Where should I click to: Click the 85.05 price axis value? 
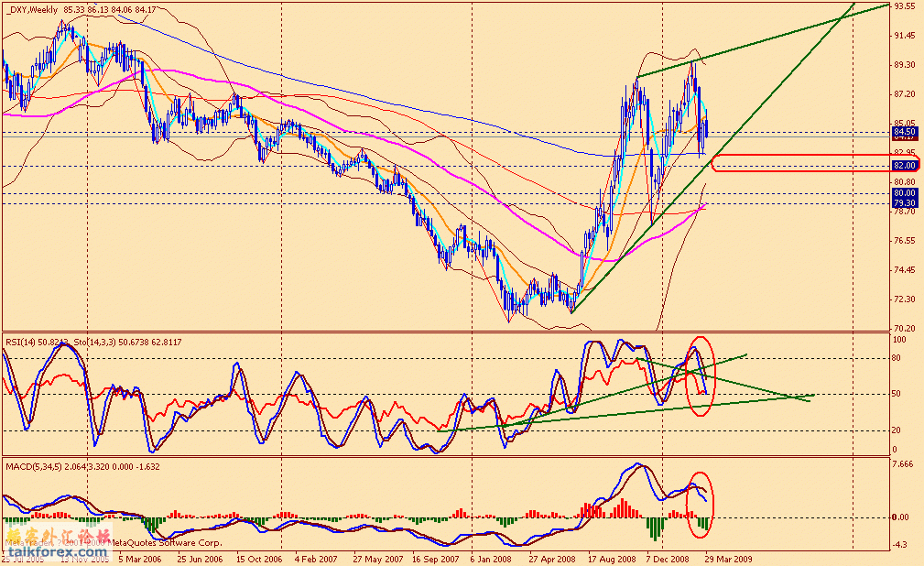pyautogui.click(x=905, y=124)
